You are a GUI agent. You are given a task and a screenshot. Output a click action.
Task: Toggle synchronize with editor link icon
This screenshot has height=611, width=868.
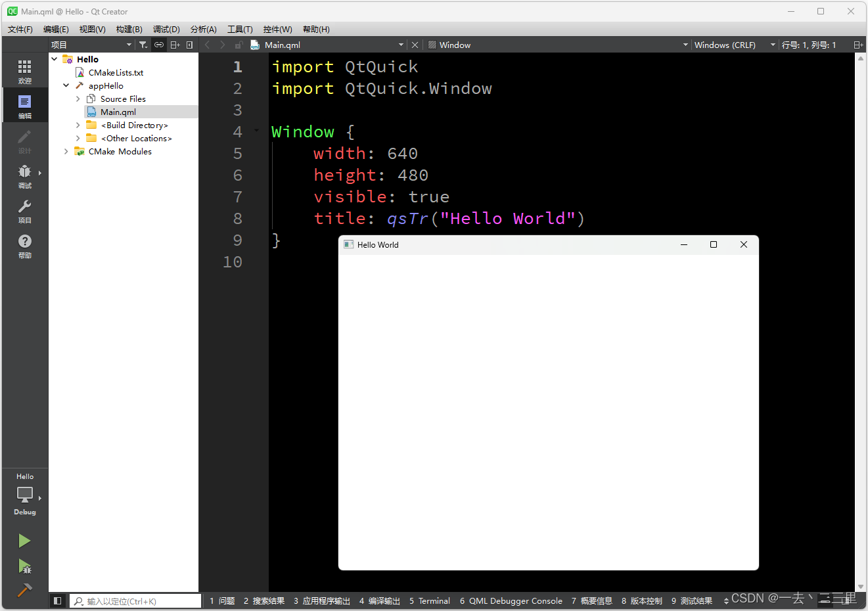pos(159,45)
